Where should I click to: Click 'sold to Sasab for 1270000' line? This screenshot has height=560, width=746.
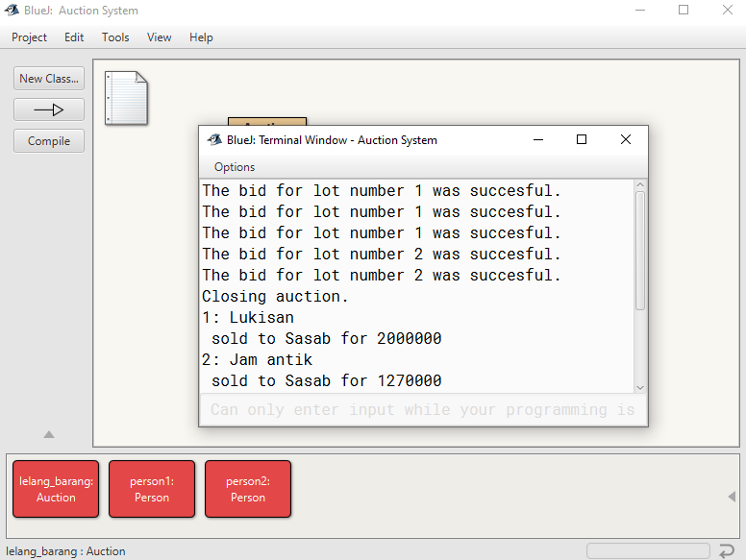[327, 380]
